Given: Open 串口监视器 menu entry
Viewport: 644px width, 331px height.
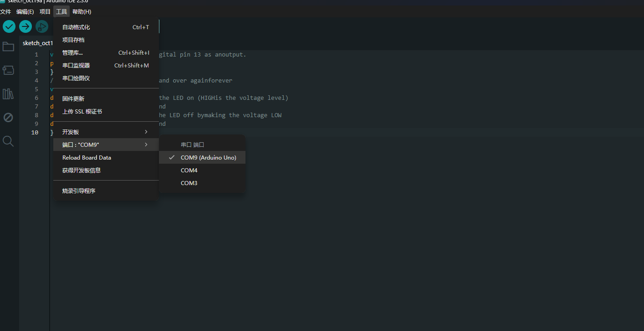Looking at the screenshot, I should (x=106, y=66).
